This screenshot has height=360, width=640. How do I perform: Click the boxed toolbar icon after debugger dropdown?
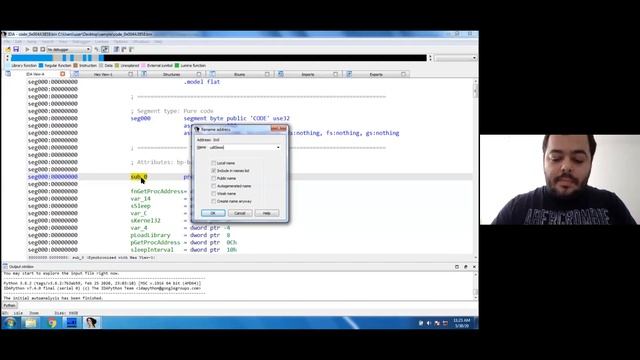pos(105,49)
